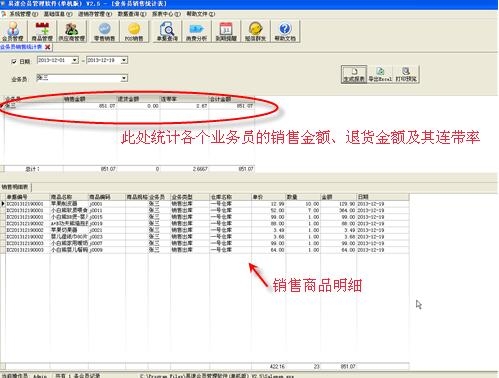The height and width of the screenshot is (378, 499).
Task: Open 帮助文档 help document icon
Action: coord(285,31)
